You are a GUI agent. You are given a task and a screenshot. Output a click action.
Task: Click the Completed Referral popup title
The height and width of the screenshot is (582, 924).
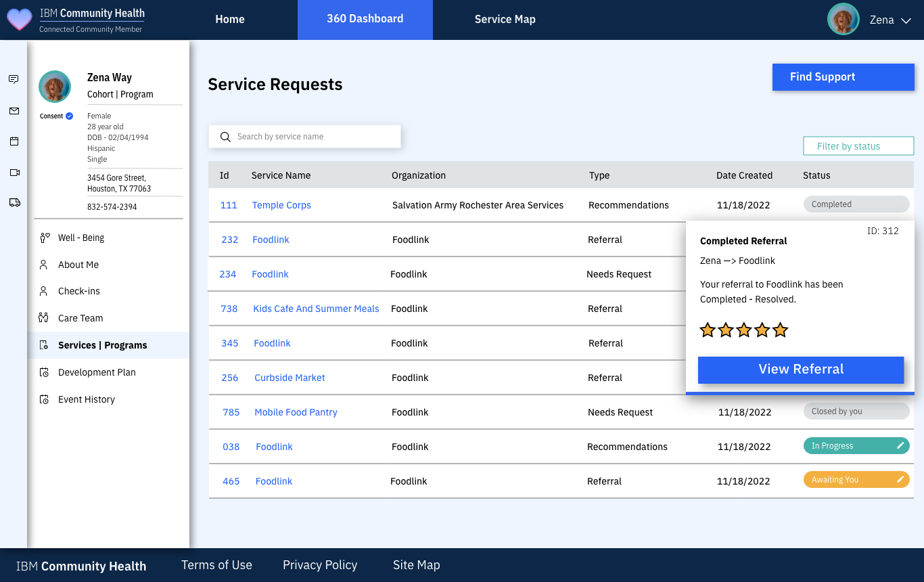(743, 241)
